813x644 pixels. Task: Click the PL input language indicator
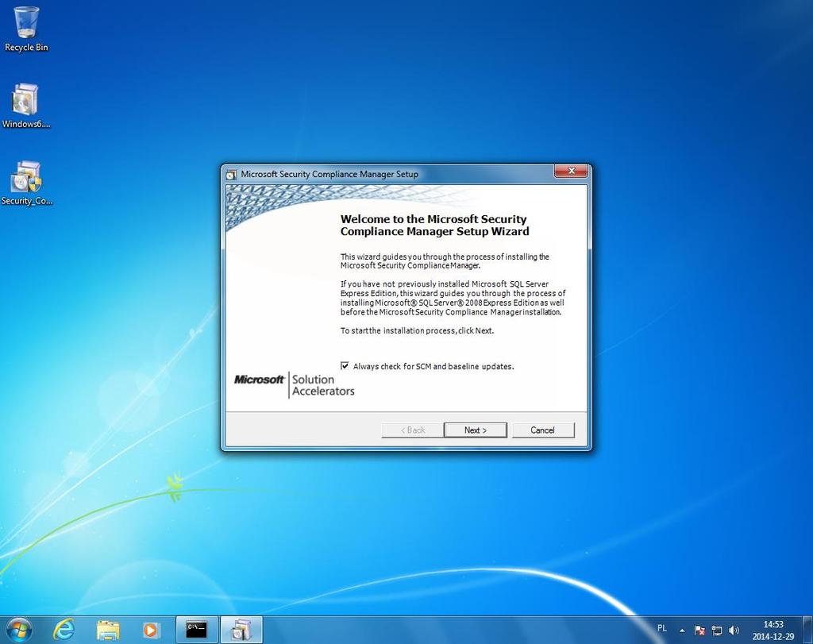pyautogui.click(x=662, y=628)
